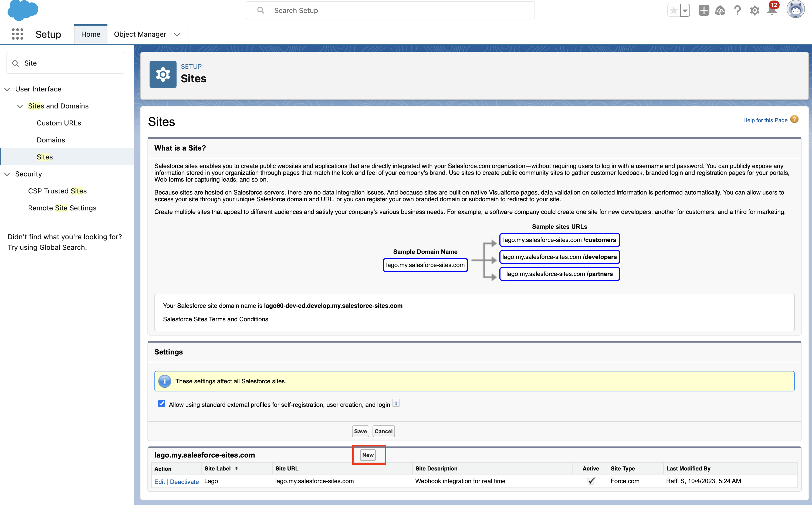
Task: Open the user profile avatar
Action: click(796, 9)
